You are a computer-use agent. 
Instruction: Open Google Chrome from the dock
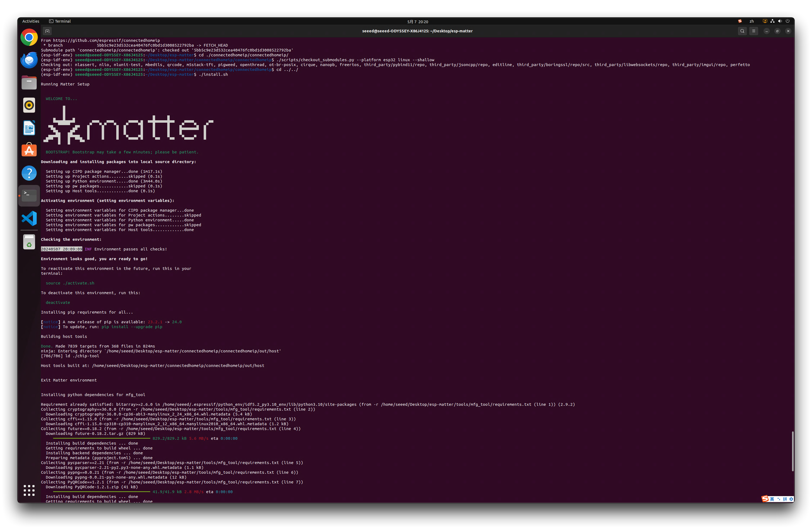click(x=29, y=37)
